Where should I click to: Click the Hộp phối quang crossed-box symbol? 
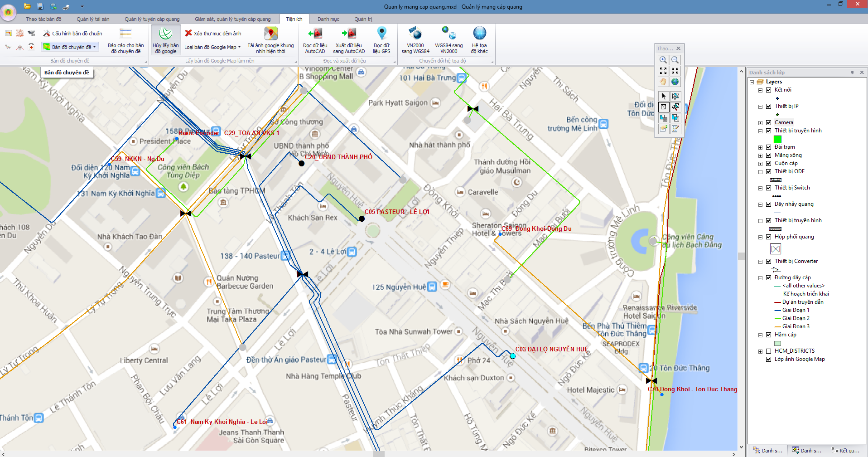[776, 249]
